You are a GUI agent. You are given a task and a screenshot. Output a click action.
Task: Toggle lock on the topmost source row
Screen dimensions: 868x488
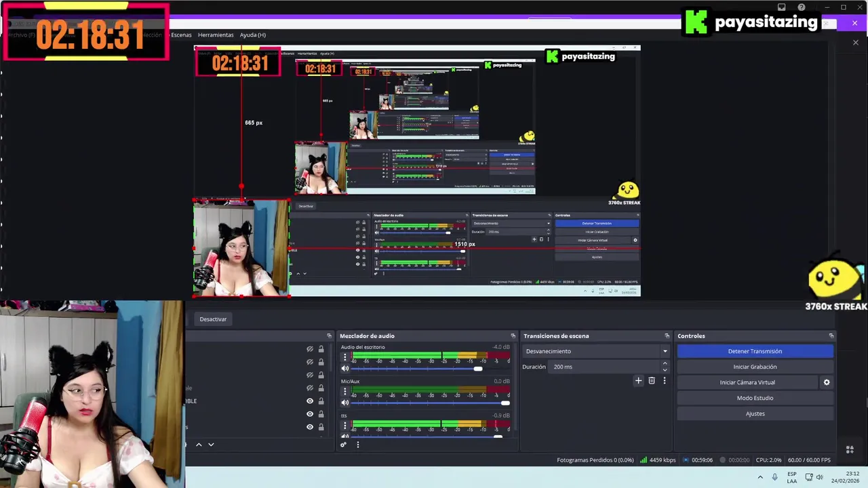click(x=321, y=349)
